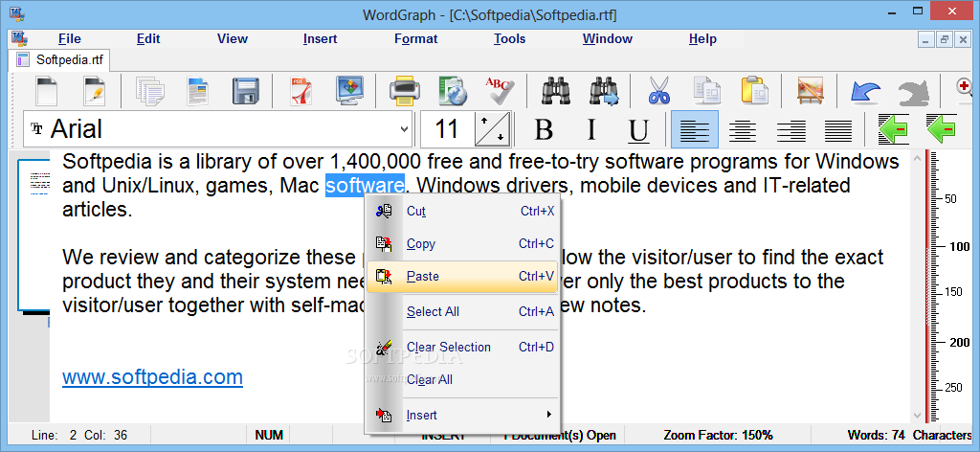Set paragraph alignment to right
Viewport: 980px width, 452px height.
[791, 130]
